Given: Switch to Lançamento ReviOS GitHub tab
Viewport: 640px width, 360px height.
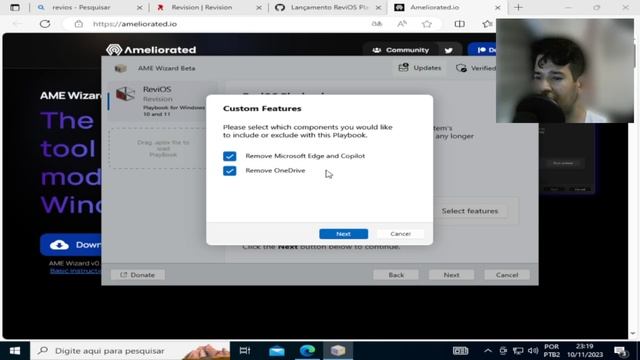Looking at the screenshot, I should click(329, 7).
